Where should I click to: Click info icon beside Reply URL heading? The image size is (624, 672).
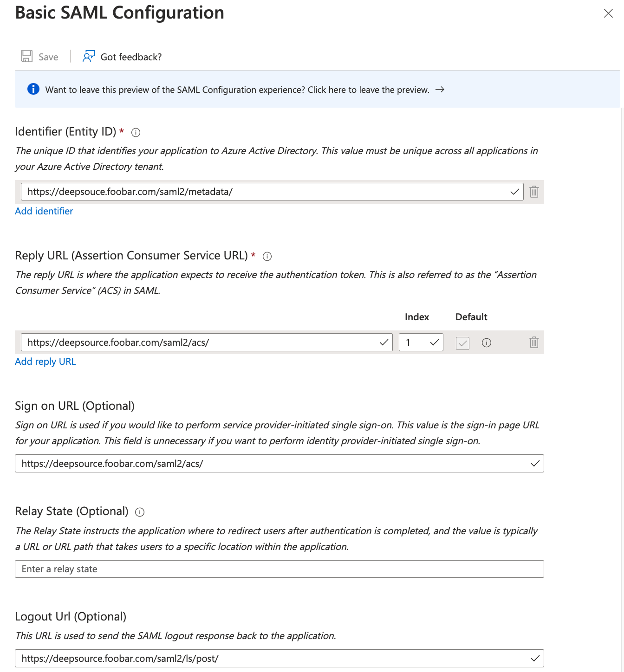pyautogui.click(x=267, y=256)
